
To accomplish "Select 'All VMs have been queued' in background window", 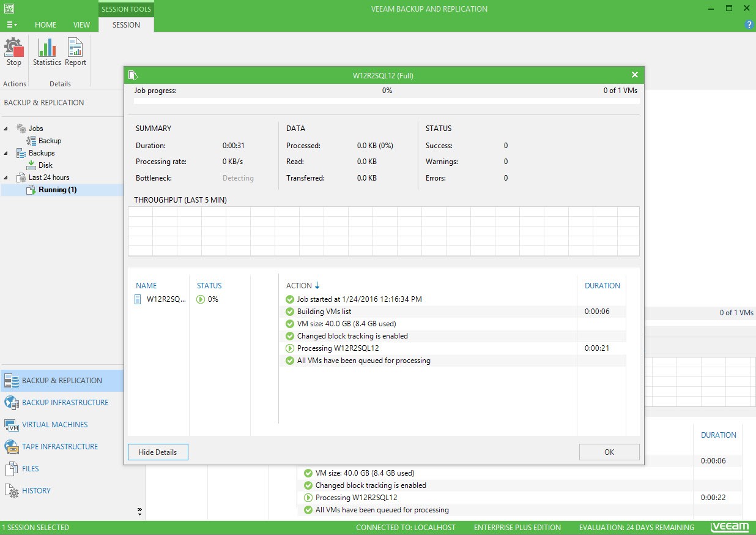I will coord(520,510).
